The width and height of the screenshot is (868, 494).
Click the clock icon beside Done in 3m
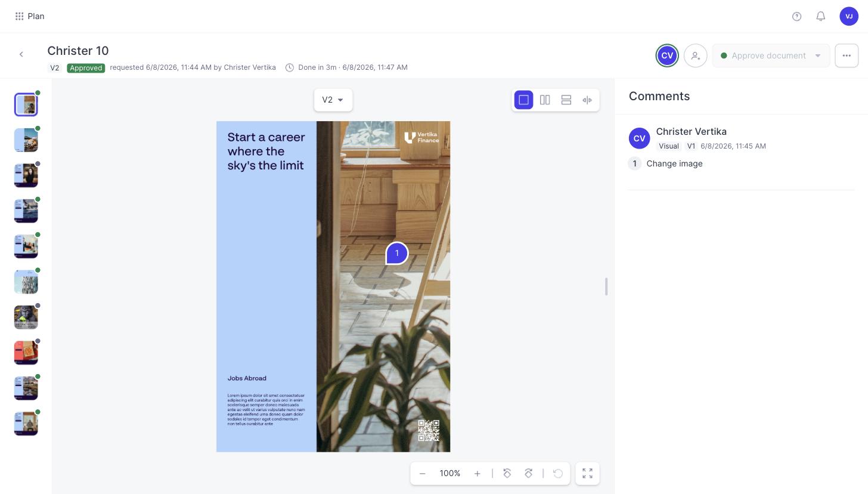click(290, 67)
